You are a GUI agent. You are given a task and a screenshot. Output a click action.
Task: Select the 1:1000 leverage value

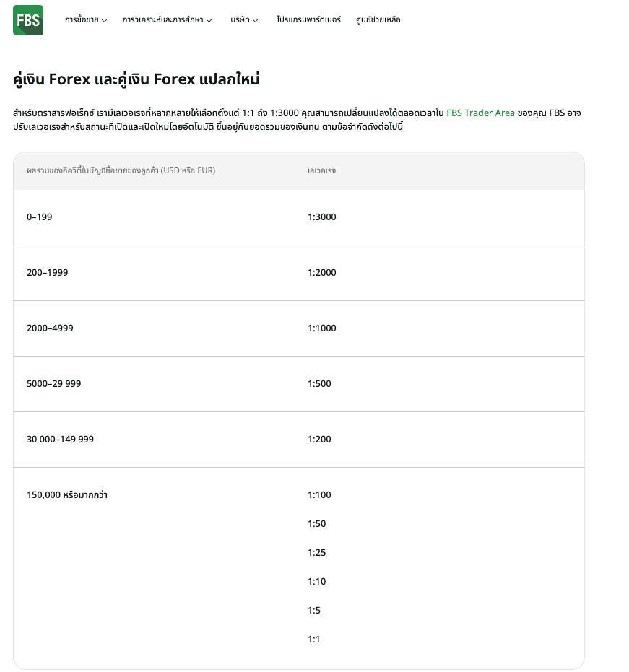(x=321, y=328)
